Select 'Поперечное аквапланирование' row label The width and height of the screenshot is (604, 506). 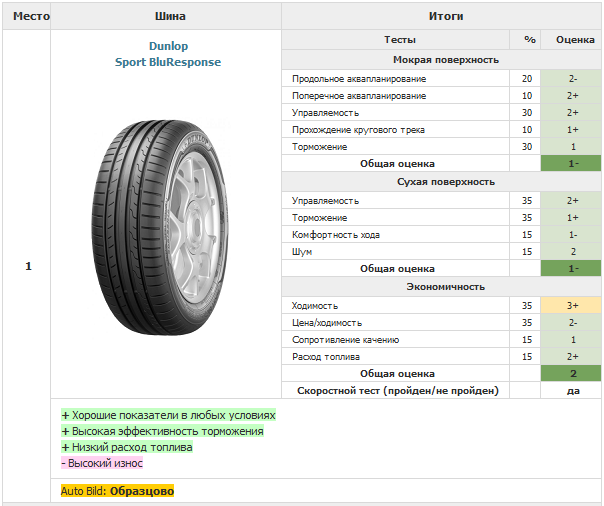(x=359, y=96)
